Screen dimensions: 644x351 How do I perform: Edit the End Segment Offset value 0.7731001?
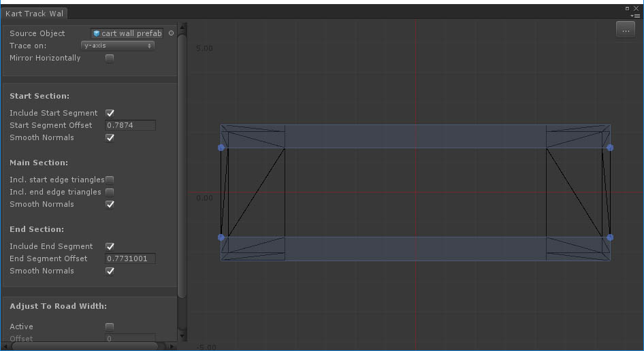coord(130,258)
